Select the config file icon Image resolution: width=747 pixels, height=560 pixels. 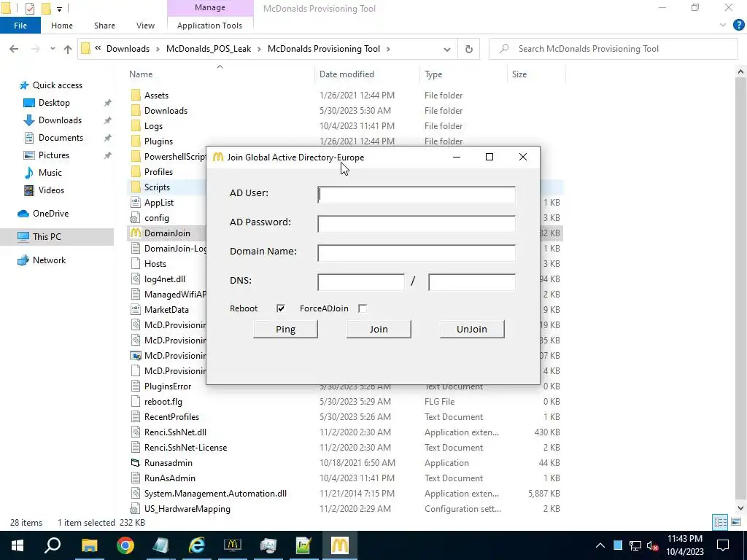click(x=136, y=218)
